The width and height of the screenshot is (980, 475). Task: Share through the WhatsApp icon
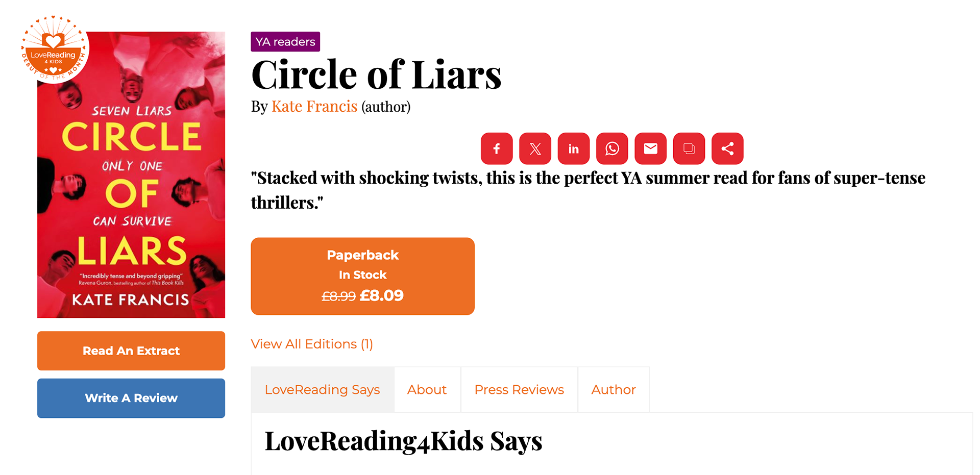click(x=612, y=148)
